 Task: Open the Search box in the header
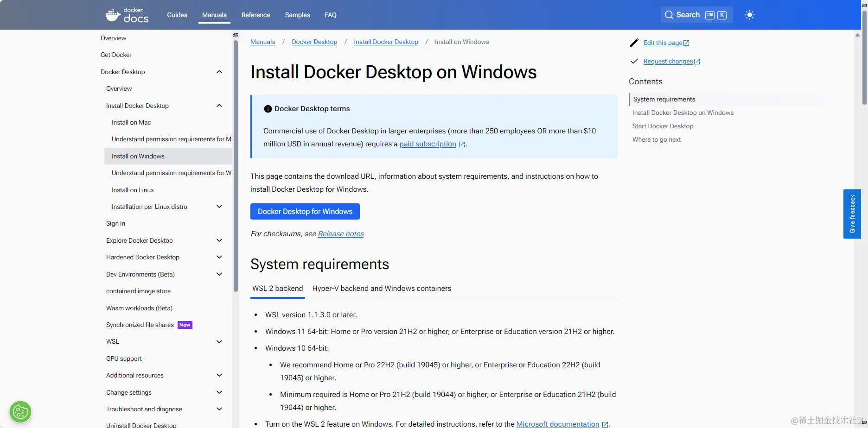click(x=696, y=15)
